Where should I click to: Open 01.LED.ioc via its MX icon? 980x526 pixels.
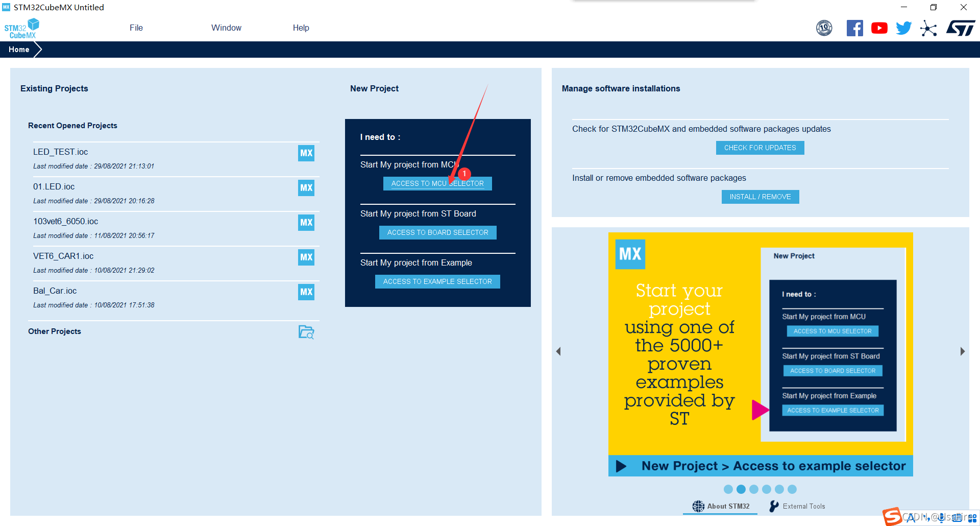(306, 187)
